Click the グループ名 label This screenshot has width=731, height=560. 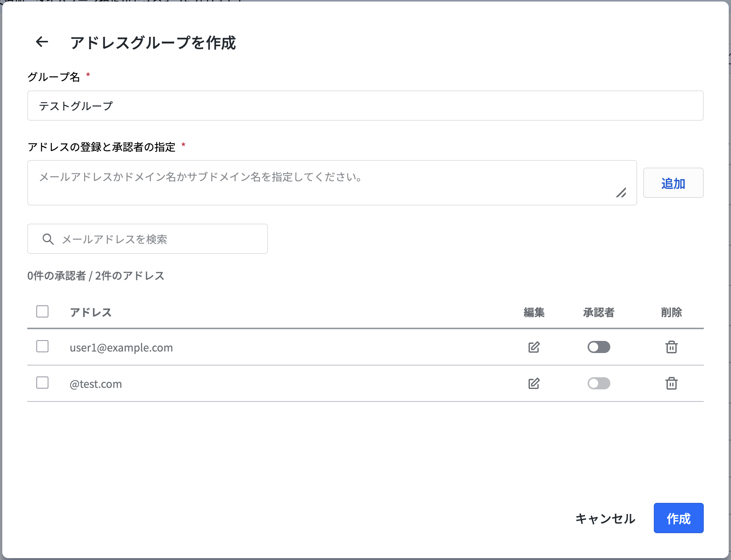[54, 77]
